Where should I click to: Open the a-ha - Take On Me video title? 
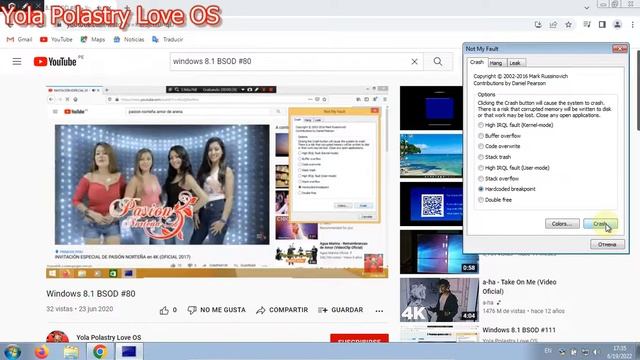[519, 287]
